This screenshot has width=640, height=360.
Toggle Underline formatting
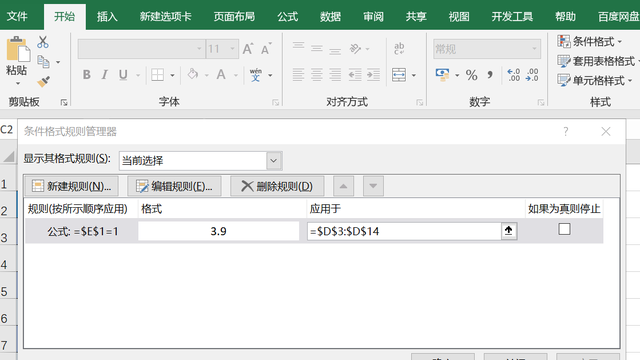(x=123, y=75)
